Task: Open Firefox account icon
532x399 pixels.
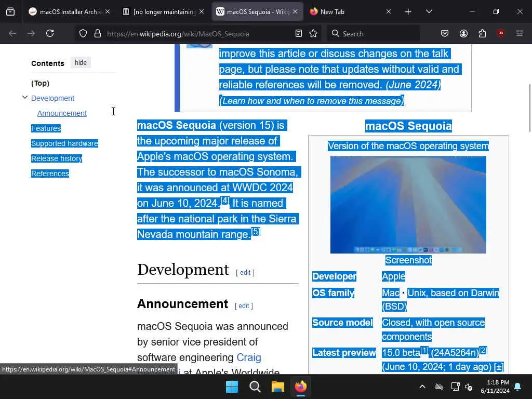Action: (x=463, y=33)
